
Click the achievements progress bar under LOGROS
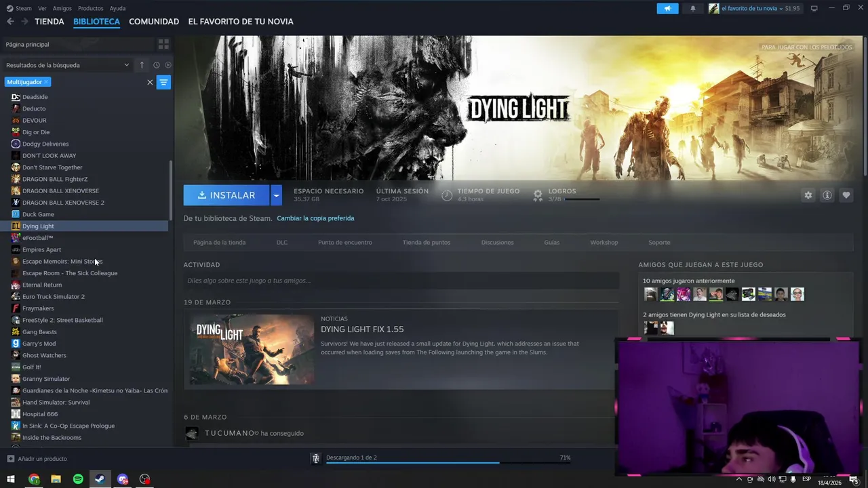[582, 199]
